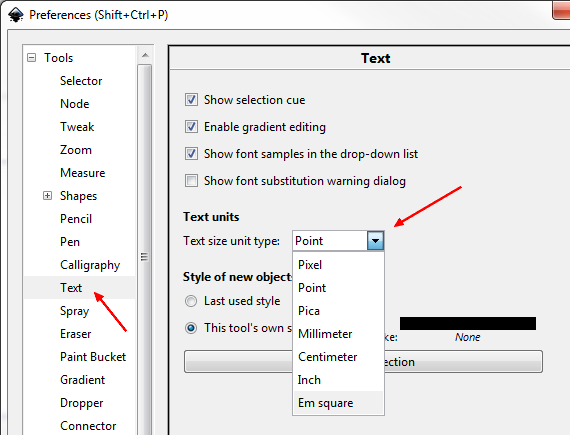Click the tools list scroll up arrow

(x=145, y=55)
